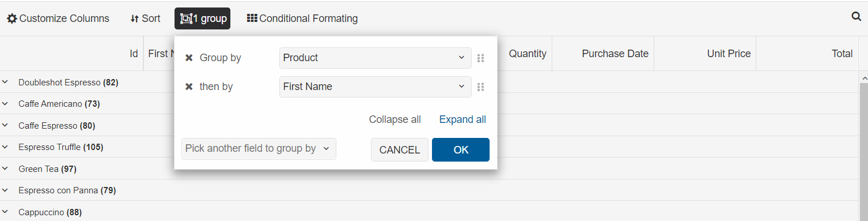The height and width of the screenshot is (221, 868).
Task: Grab the drag handle beside First Name
Action: [481, 87]
